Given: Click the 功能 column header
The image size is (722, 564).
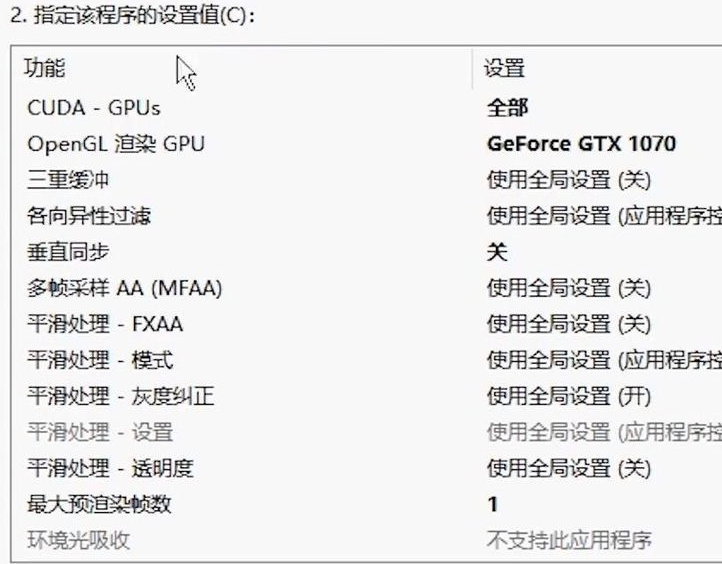Looking at the screenshot, I should tap(45, 68).
